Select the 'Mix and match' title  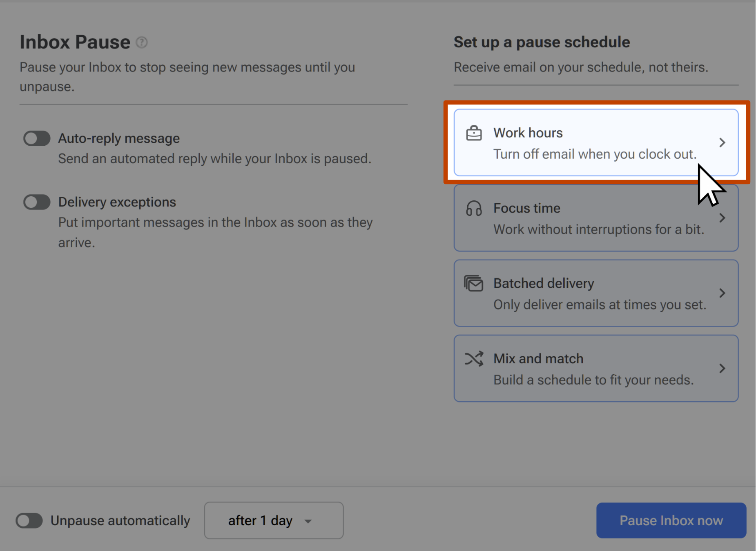click(x=538, y=358)
